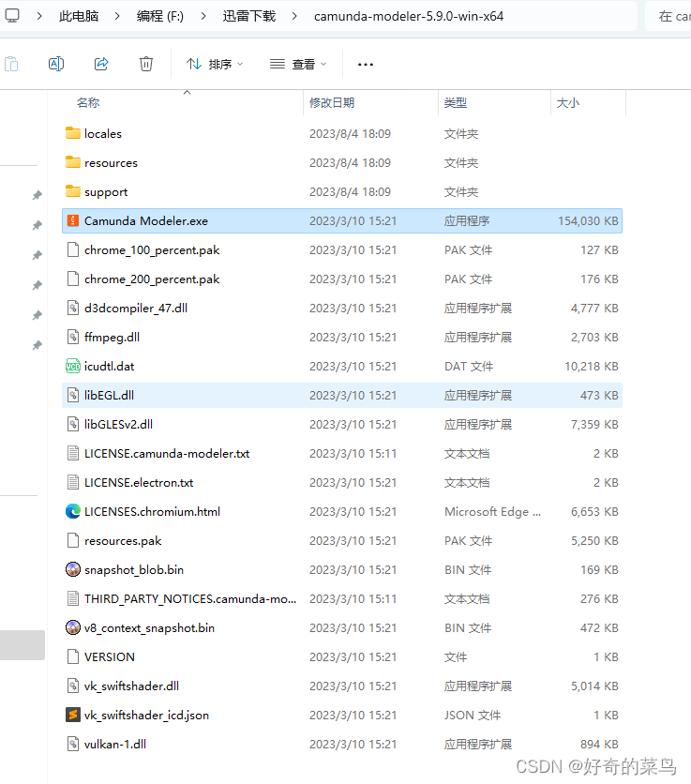Click the 154,030 KB size cell
The width and height of the screenshot is (691, 784).
(x=588, y=221)
